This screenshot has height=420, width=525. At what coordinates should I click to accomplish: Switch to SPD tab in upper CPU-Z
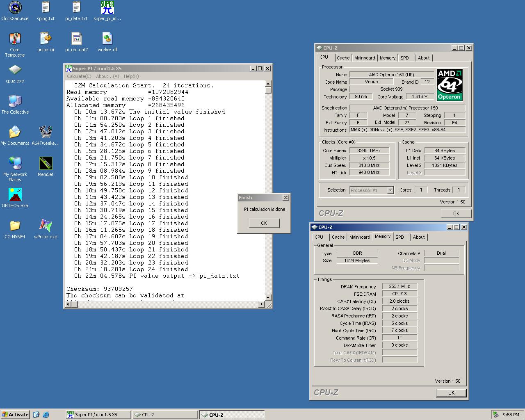405,58
